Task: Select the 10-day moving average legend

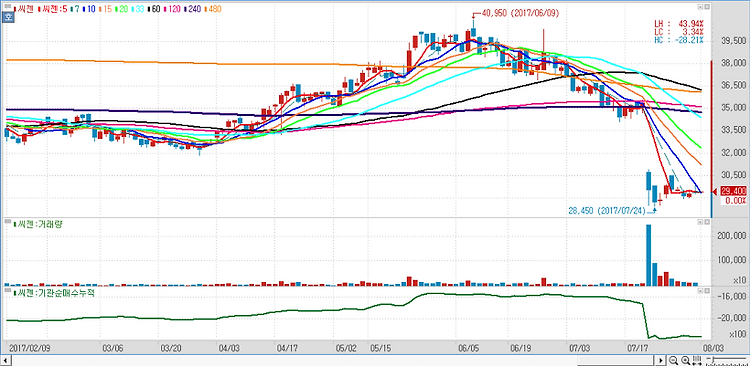Action: point(90,9)
